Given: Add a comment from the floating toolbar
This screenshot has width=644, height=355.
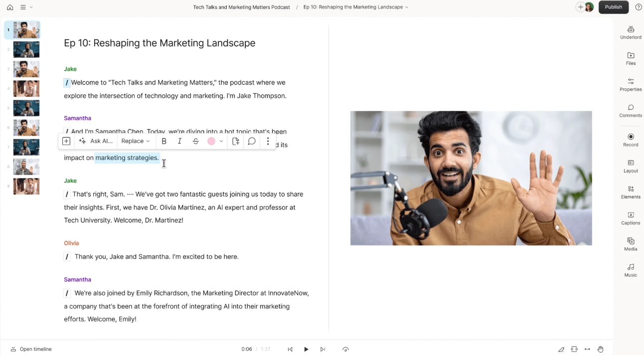Looking at the screenshot, I should pos(252,141).
